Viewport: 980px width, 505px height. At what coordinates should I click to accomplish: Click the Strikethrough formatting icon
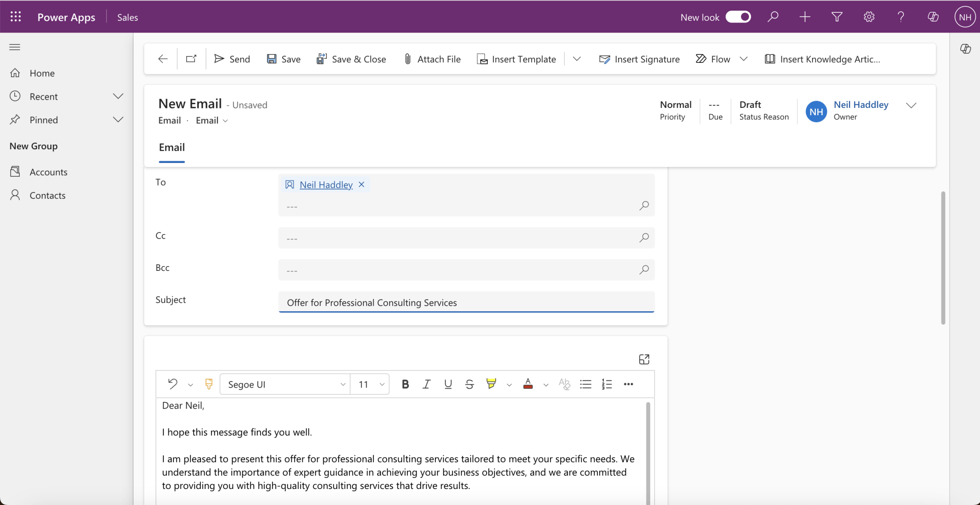click(x=469, y=384)
